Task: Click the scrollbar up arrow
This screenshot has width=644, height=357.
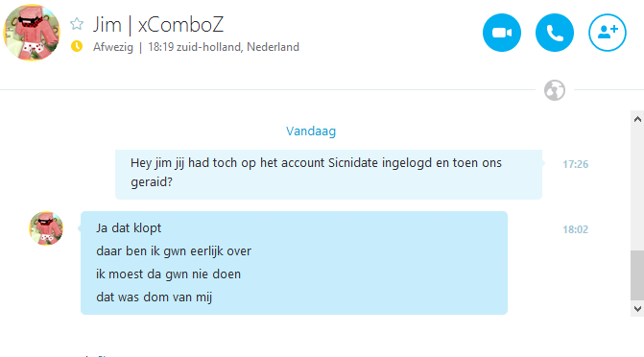Action: (637, 119)
